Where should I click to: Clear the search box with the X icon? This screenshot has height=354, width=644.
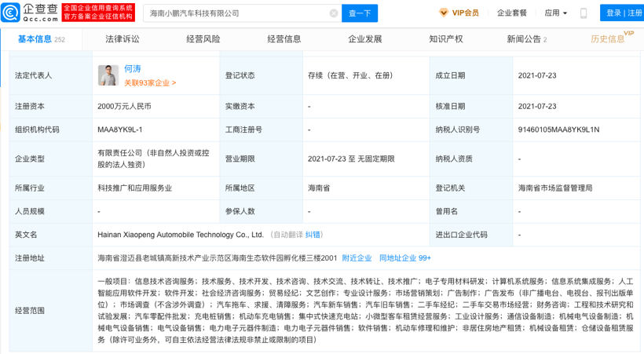pos(334,13)
